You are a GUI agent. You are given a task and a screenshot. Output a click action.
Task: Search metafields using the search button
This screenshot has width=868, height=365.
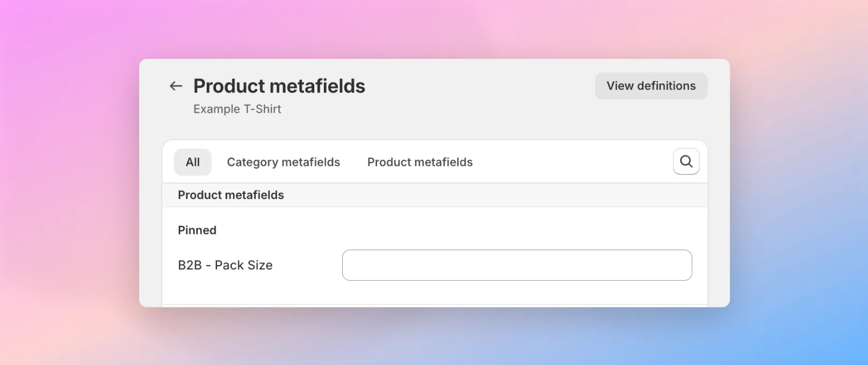tap(686, 162)
